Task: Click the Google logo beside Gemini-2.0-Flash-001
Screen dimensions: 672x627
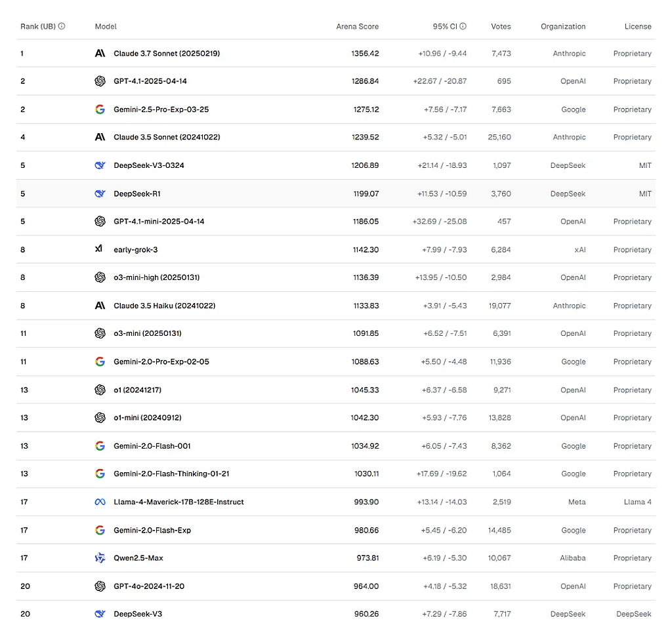Action: click(x=100, y=446)
